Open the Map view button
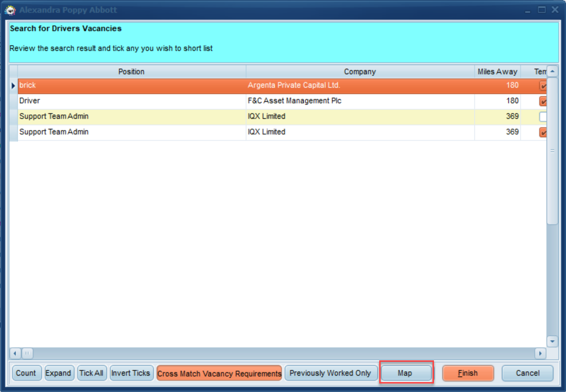This screenshot has width=566, height=392. [x=405, y=373]
